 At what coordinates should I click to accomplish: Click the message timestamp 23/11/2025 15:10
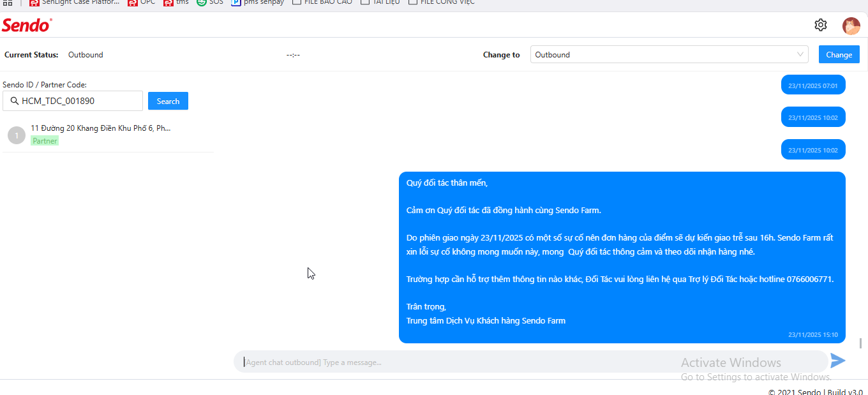tap(812, 334)
